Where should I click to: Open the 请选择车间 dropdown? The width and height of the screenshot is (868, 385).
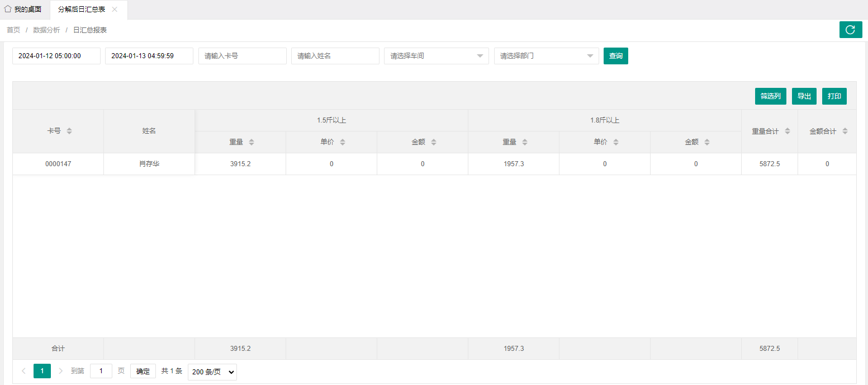pyautogui.click(x=437, y=56)
